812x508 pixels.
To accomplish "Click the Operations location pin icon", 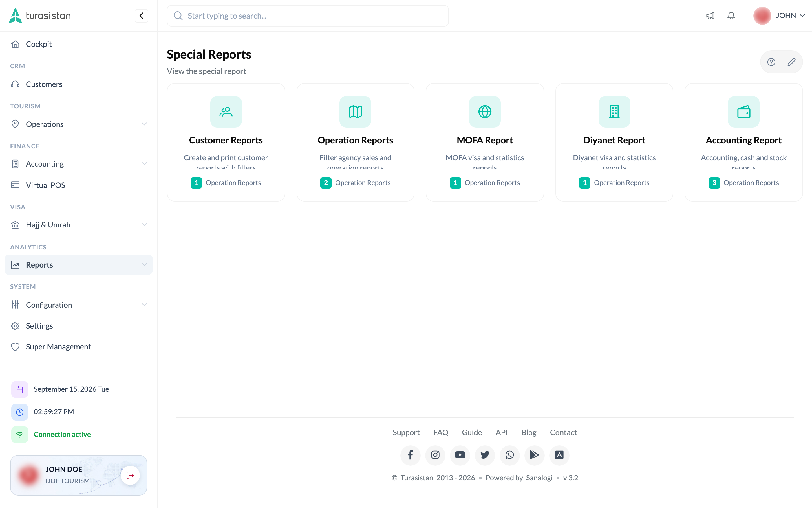I will pyautogui.click(x=15, y=124).
